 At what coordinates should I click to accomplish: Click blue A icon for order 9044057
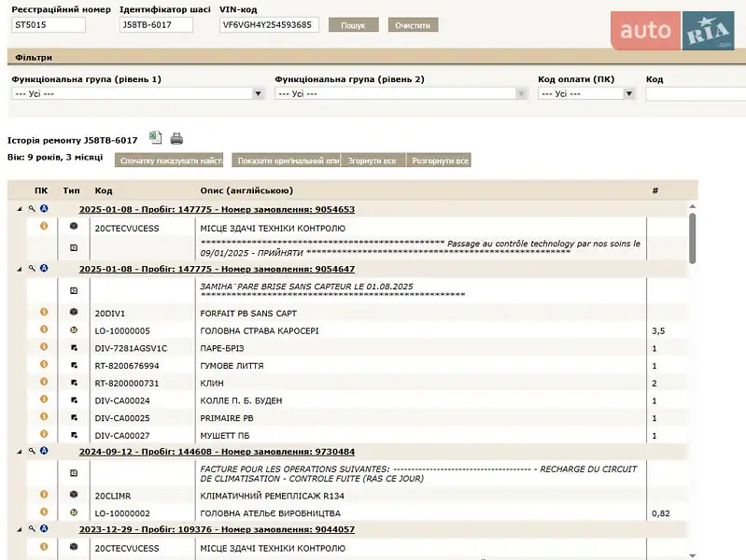pos(43,528)
